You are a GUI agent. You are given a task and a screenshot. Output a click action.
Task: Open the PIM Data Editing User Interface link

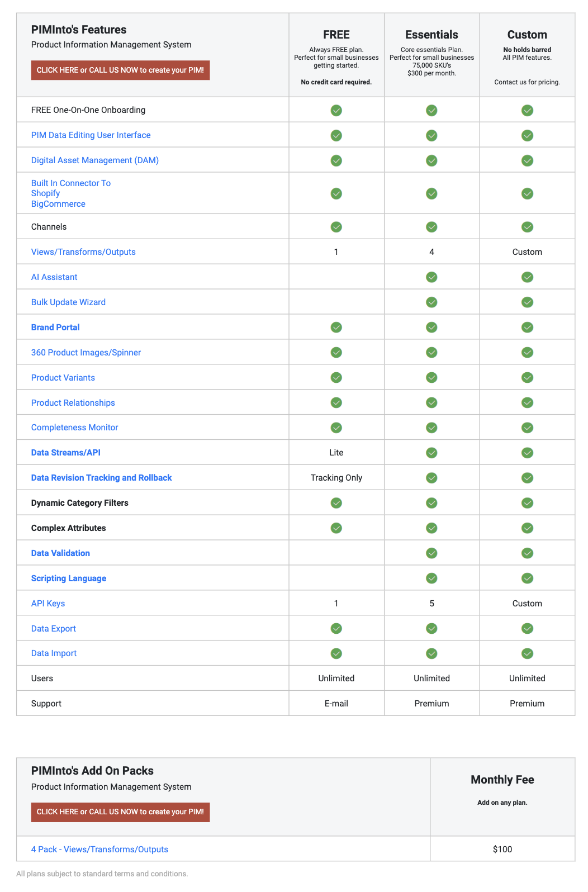[91, 135]
